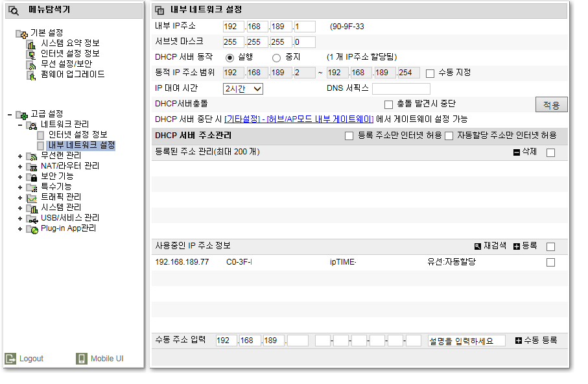Select the 실행 DHCP radio button
The image size is (588, 384).
point(229,58)
